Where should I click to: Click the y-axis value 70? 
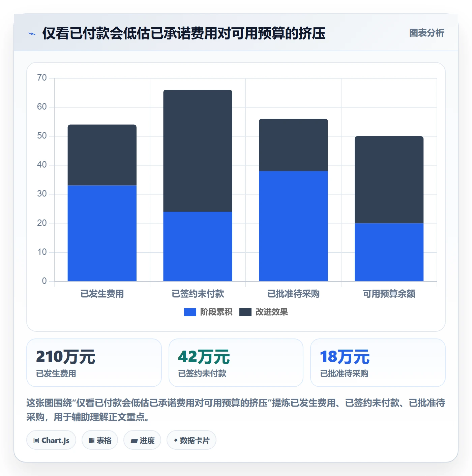(x=42, y=78)
